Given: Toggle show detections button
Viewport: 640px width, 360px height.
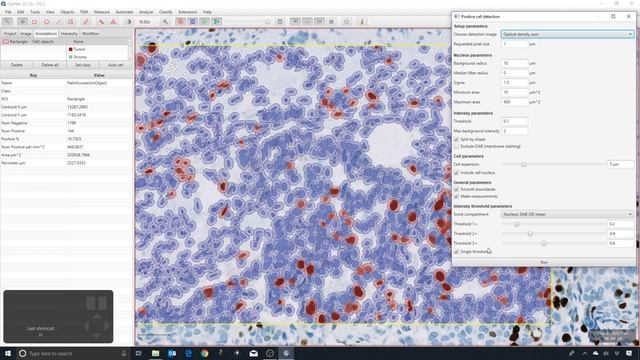Looking at the screenshot, I should click(204, 22).
